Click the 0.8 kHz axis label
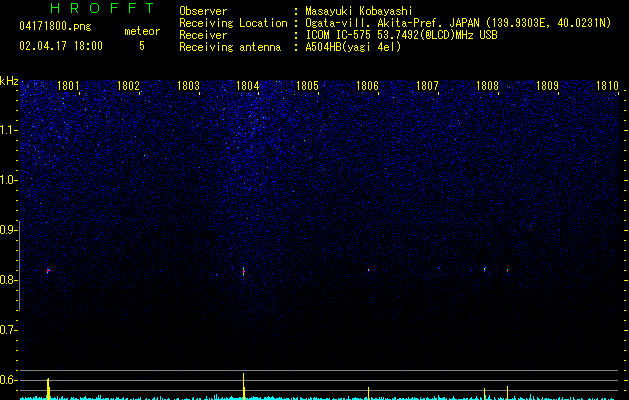 (x=8, y=280)
